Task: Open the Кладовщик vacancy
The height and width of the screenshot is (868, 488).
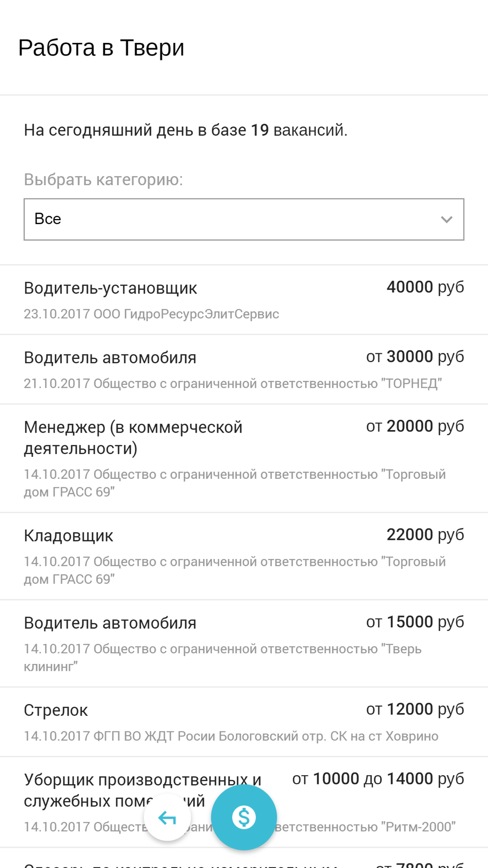Action: pos(244,557)
